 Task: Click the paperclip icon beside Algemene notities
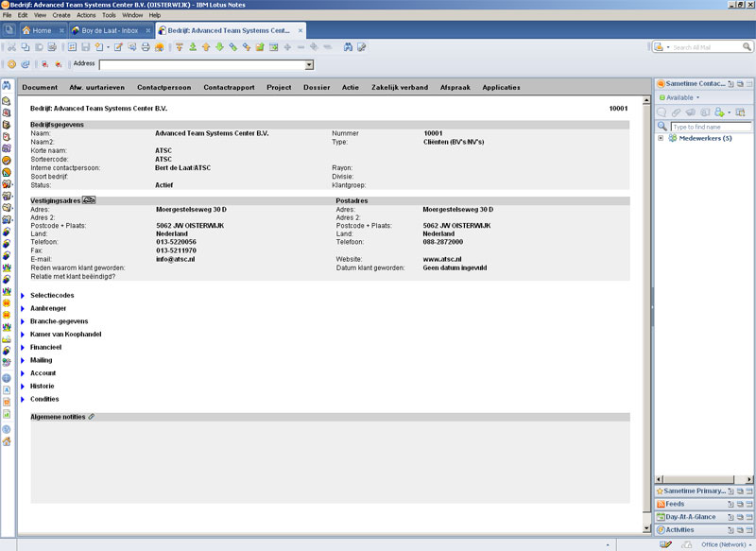pyautogui.click(x=91, y=417)
